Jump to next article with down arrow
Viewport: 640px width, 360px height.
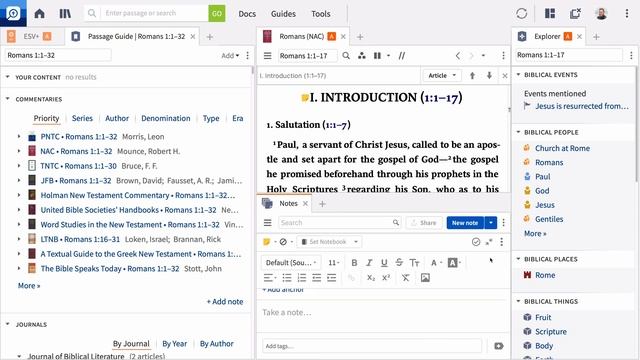[489, 76]
